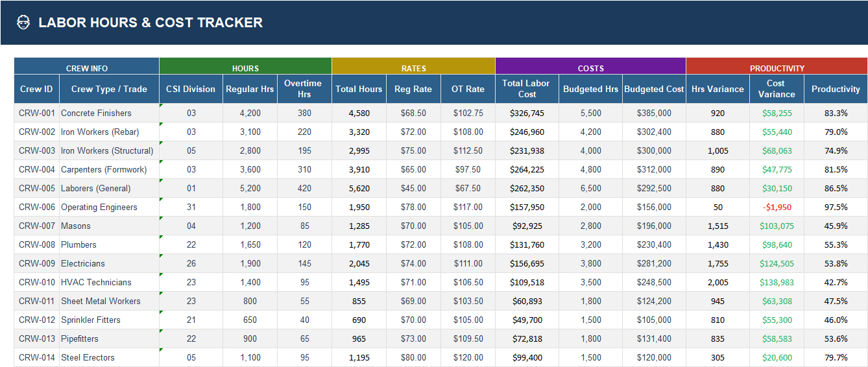Screen dimensions: 868x367
Task: Select productivity value 97.5%
Action: (x=836, y=207)
